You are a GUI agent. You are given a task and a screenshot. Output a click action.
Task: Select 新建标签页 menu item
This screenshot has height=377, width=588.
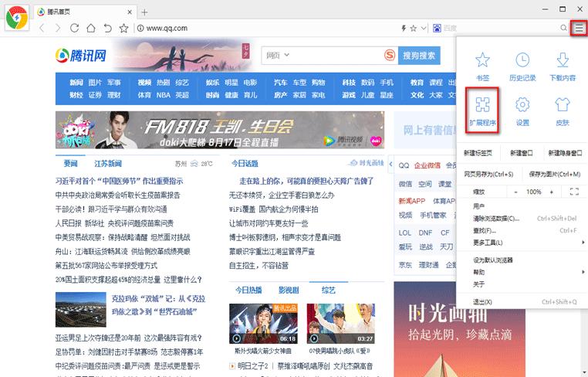point(478,153)
